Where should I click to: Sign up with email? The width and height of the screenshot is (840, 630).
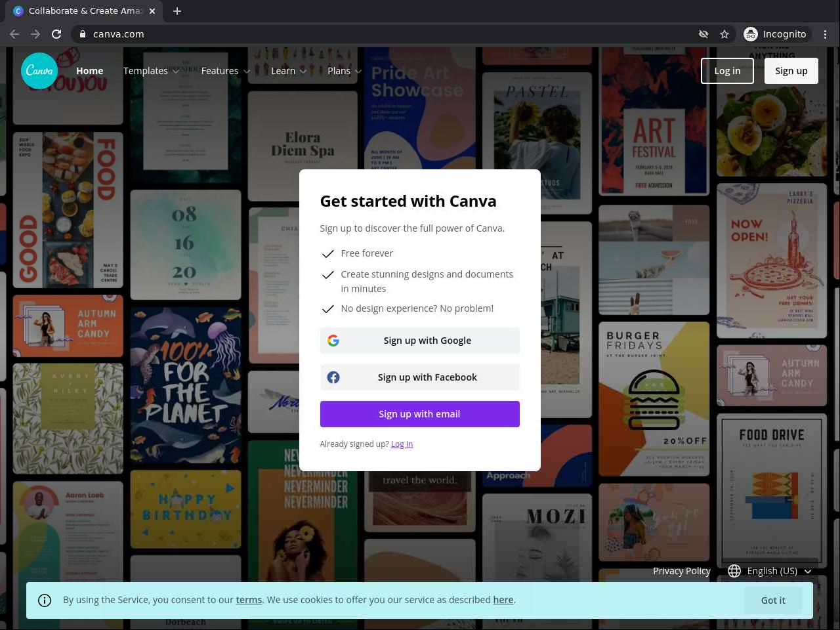coord(420,414)
